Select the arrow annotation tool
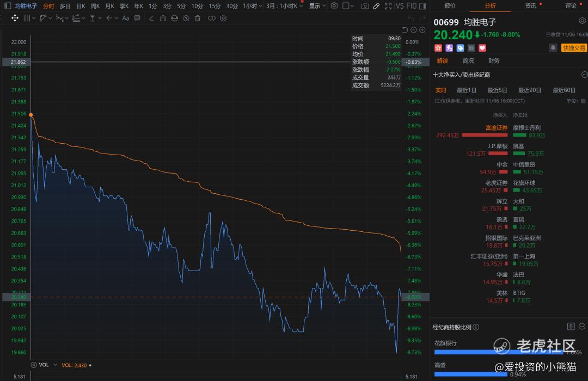 coord(109,18)
